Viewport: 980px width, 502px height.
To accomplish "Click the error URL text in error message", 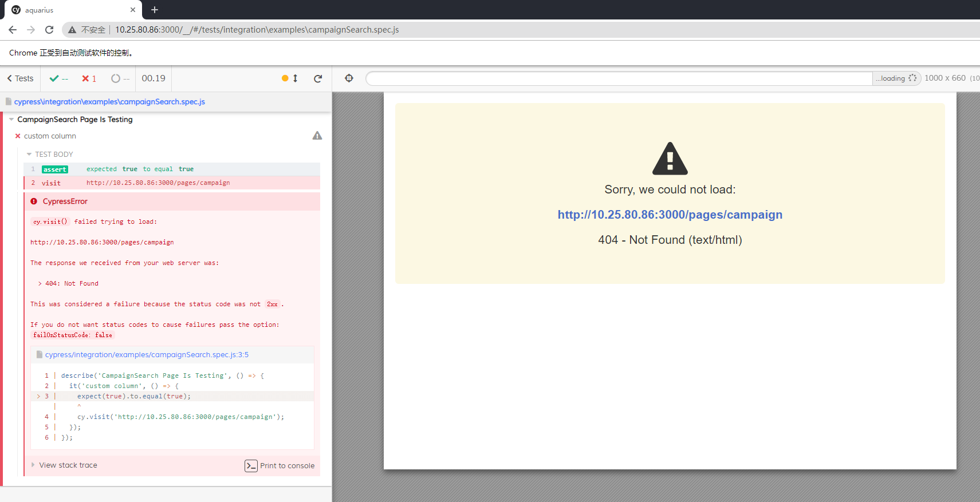I will click(x=102, y=242).
